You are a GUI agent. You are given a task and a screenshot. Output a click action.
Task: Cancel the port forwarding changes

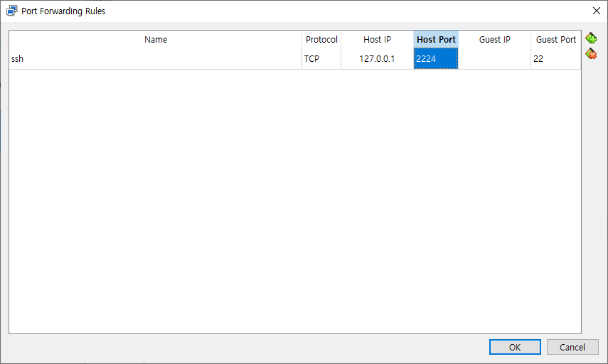coord(572,347)
